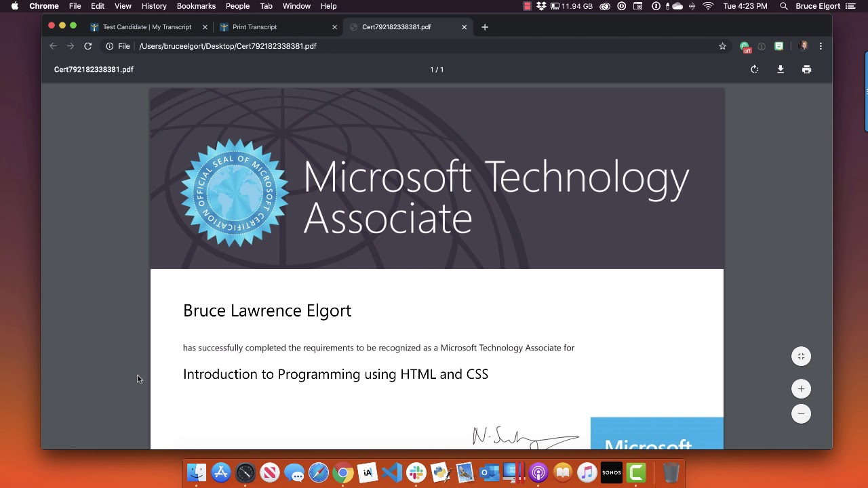Switch to Test Candidate My Transcript tab

(147, 27)
